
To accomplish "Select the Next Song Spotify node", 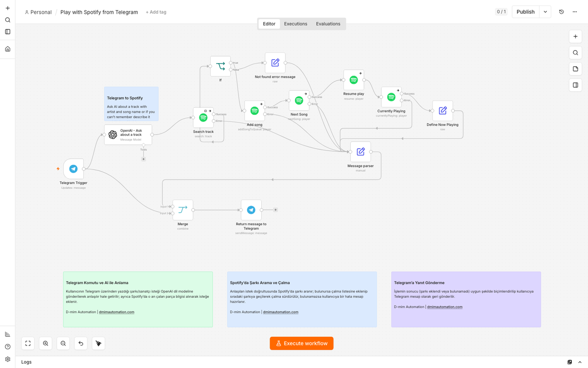I will point(299,101).
